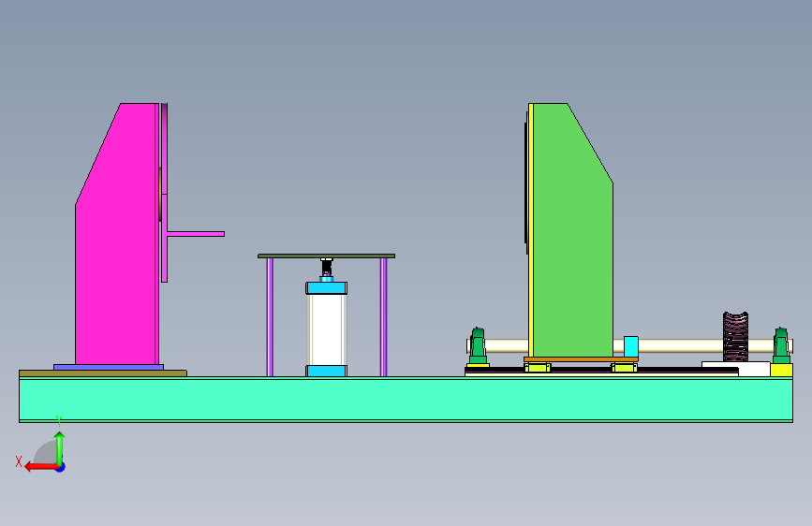Pick the right green bearing support
Screen dimensions: 812x526
(781, 346)
